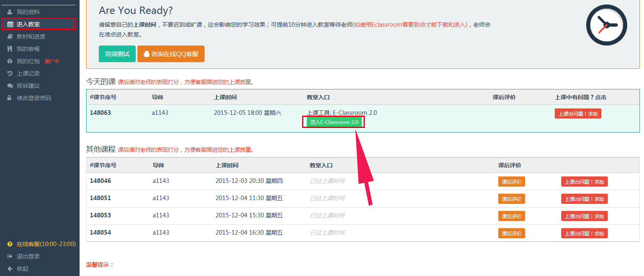
Task: Click the book icon beside 教材和进度
Action: click(10, 36)
